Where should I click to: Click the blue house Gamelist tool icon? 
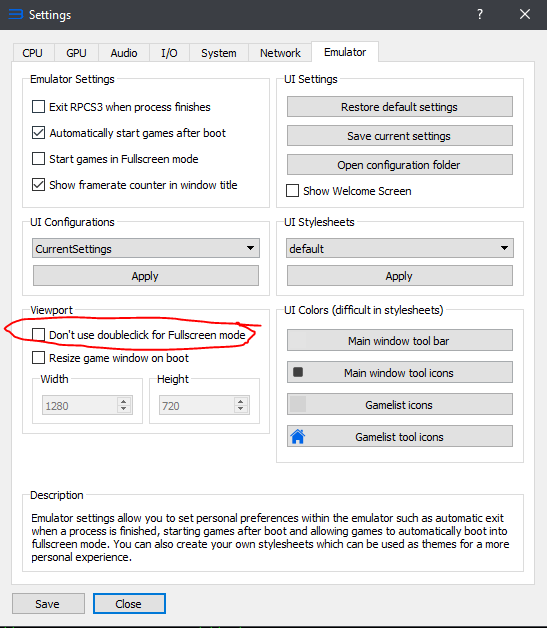(298, 437)
